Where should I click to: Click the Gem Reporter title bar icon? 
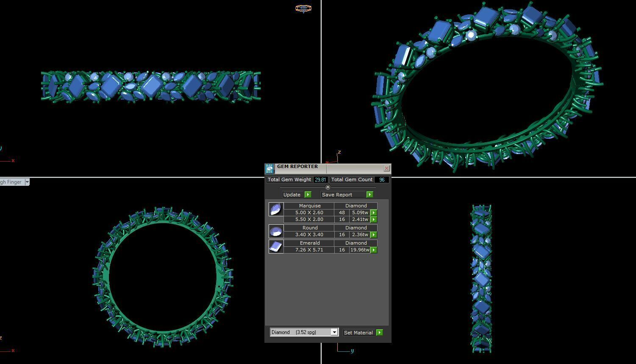pyautogui.click(x=269, y=168)
